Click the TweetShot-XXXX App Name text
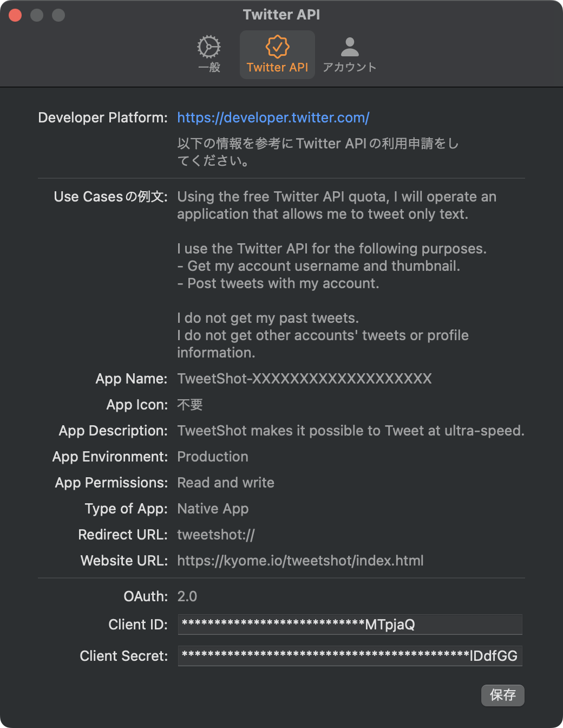Image resolution: width=563 pixels, height=728 pixels. click(304, 379)
